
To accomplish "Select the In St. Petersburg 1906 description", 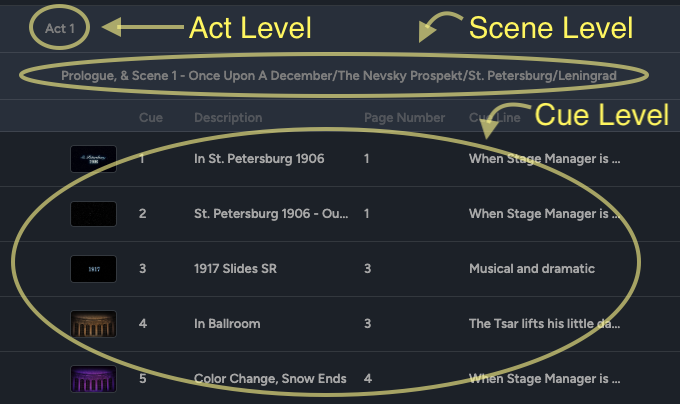I will [259, 159].
